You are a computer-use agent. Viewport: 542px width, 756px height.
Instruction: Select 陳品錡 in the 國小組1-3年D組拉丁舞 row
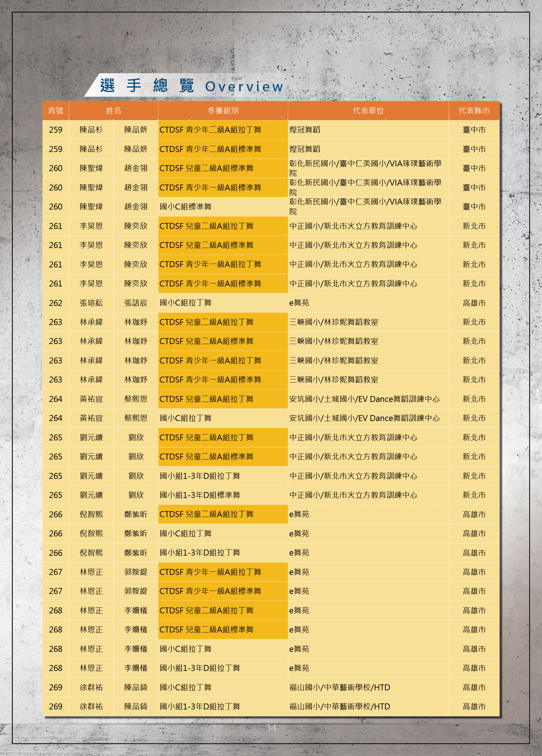(136, 707)
